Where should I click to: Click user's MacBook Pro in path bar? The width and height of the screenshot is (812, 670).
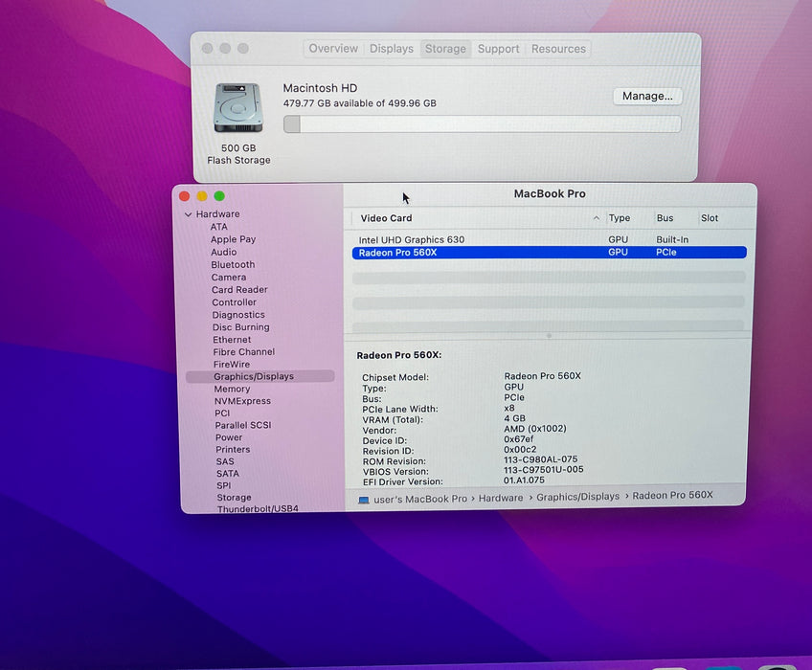tap(420, 499)
